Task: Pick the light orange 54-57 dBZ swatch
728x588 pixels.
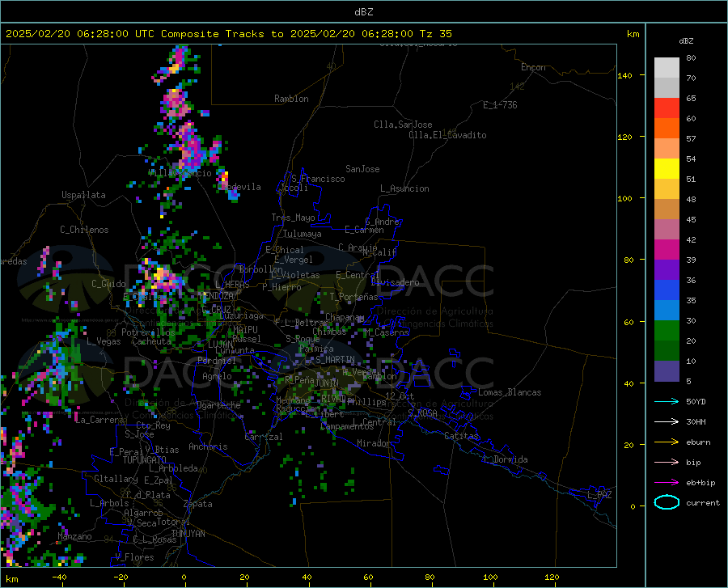Action: tap(667, 149)
